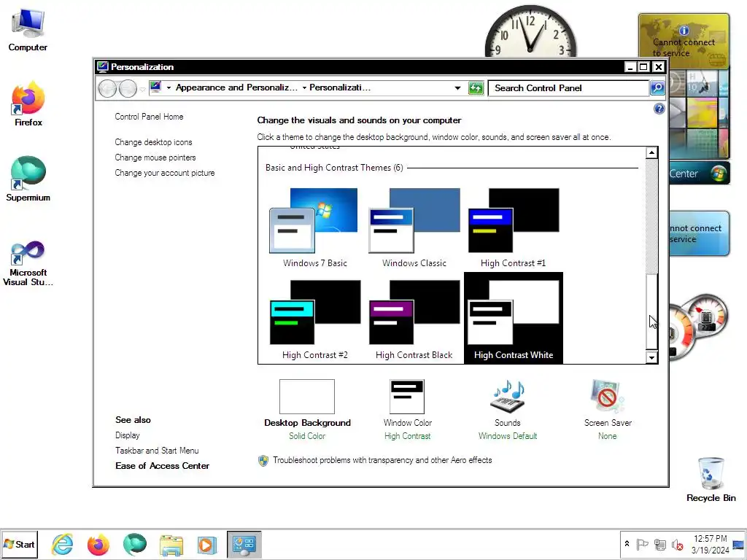Viewport: 747px width, 560px height.
Task: Click the clock desktop gadget
Action: [x=530, y=31]
